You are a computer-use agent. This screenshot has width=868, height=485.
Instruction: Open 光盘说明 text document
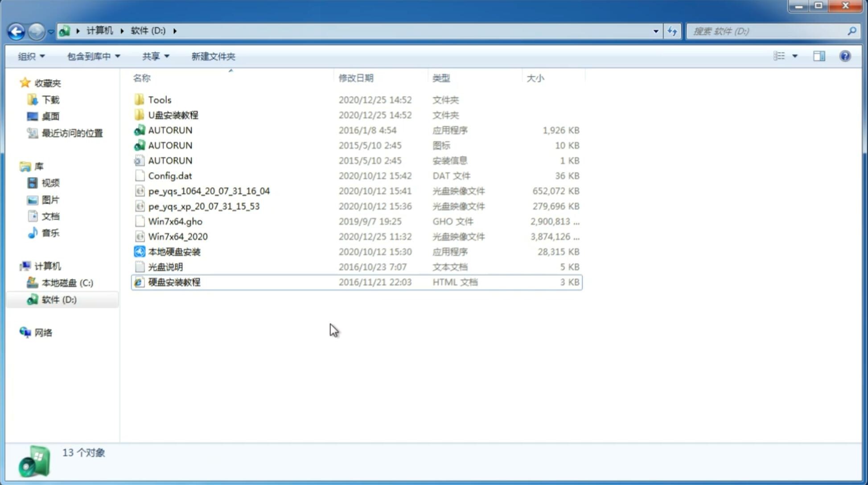pos(165,266)
